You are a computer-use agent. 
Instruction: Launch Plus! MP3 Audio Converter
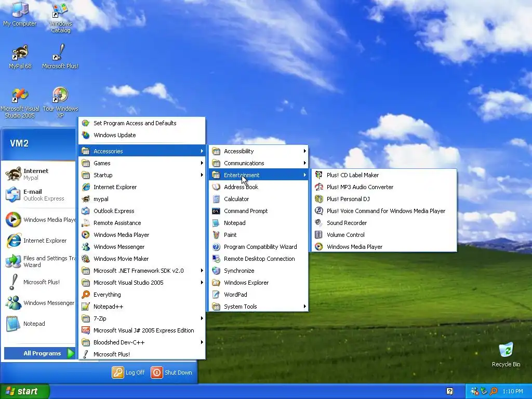coord(384,187)
